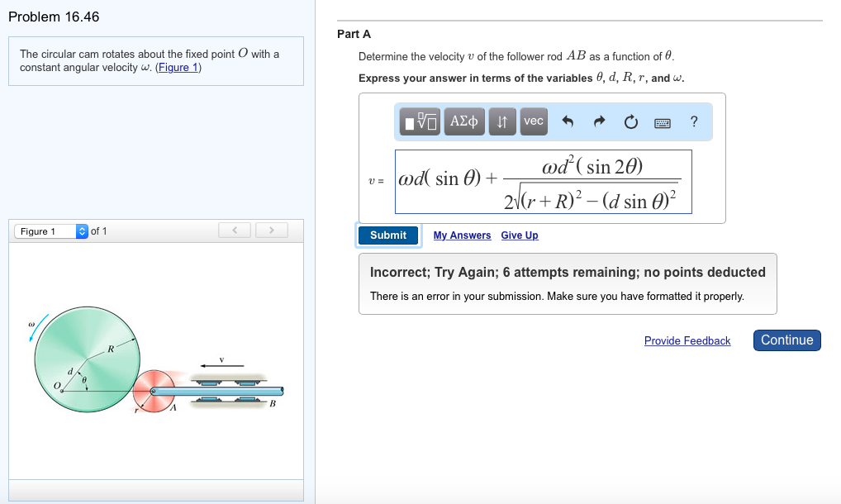The width and height of the screenshot is (841, 504).
Task: Reset the answer with the circular arrow
Action: [631, 122]
